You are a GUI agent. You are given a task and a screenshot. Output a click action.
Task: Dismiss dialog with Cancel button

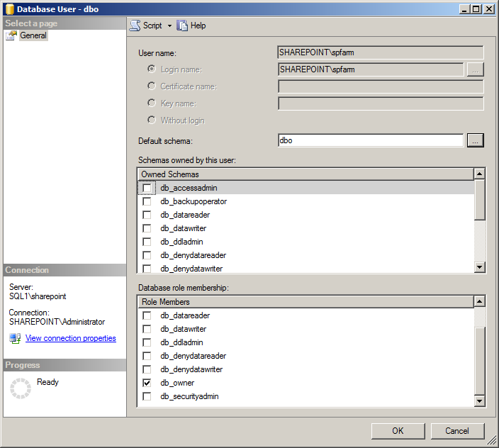(x=457, y=431)
